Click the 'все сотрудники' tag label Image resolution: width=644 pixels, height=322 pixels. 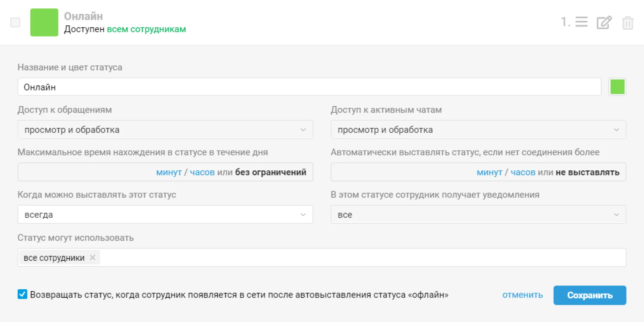click(54, 258)
